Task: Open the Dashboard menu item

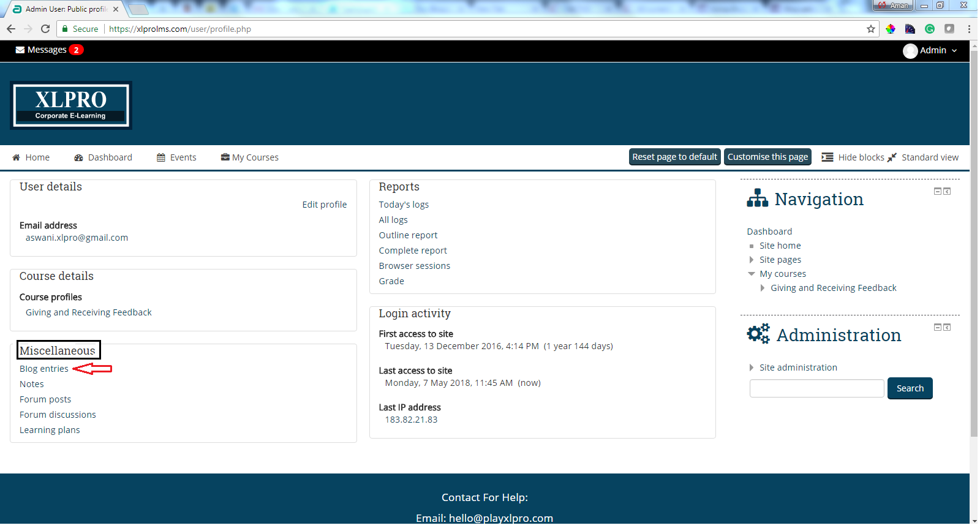Action: point(103,157)
